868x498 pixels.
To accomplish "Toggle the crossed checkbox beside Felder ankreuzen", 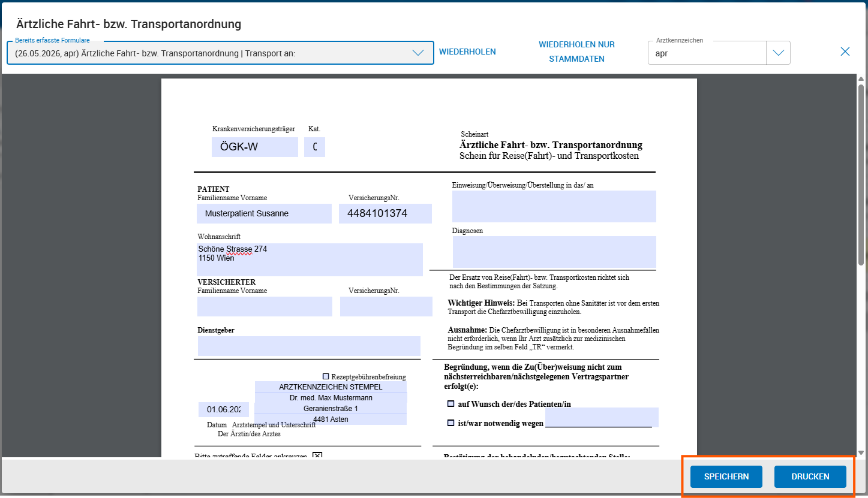I will point(317,455).
